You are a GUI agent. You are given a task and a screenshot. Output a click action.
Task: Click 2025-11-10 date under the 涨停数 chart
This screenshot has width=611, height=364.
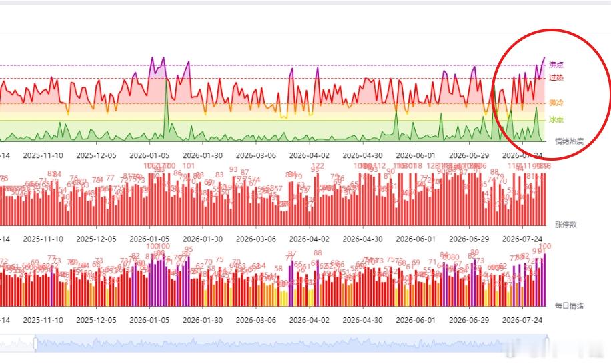click(x=43, y=239)
